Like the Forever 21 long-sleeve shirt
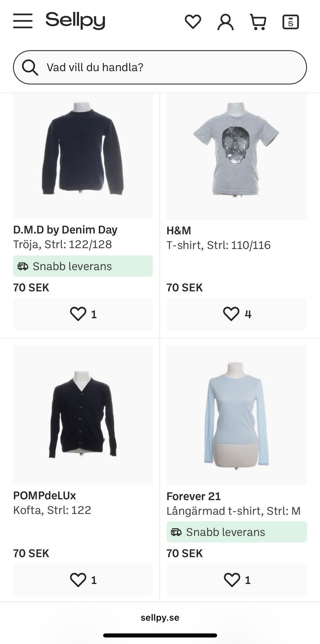 click(x=237, y=580)
